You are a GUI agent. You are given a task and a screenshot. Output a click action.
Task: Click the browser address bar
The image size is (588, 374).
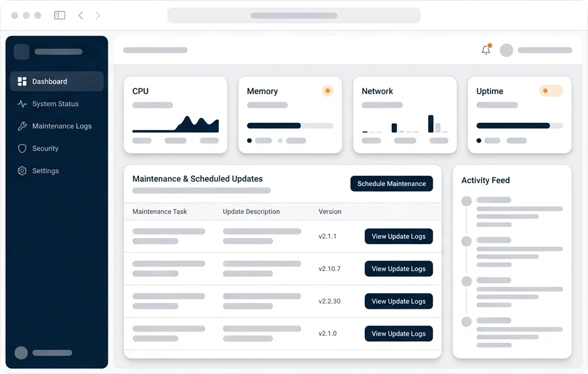tap(293, 16)
